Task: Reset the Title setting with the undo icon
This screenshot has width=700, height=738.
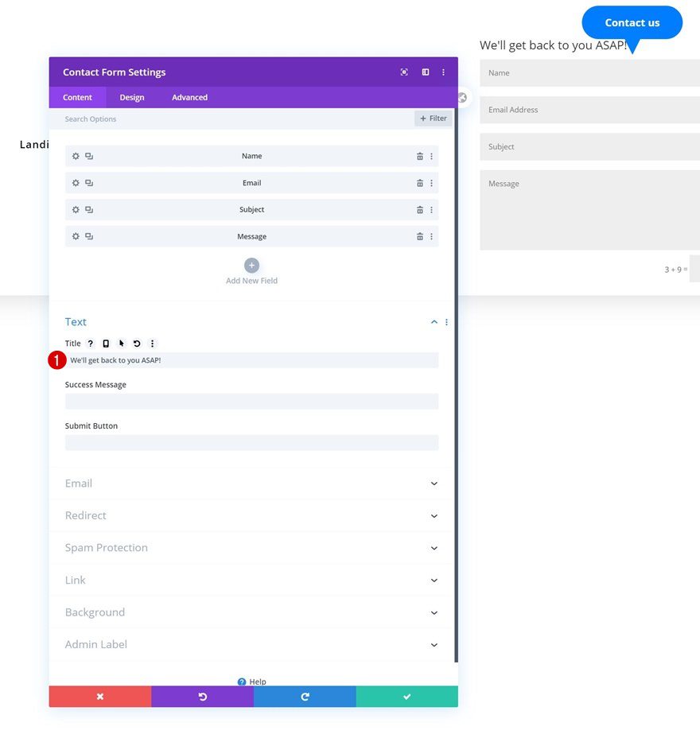Action: 136,343
